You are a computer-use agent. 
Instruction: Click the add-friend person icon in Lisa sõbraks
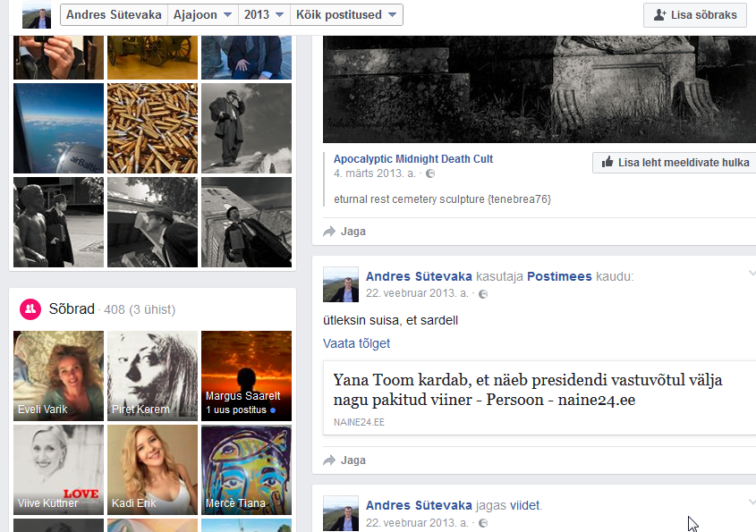[x=660, y=15]
